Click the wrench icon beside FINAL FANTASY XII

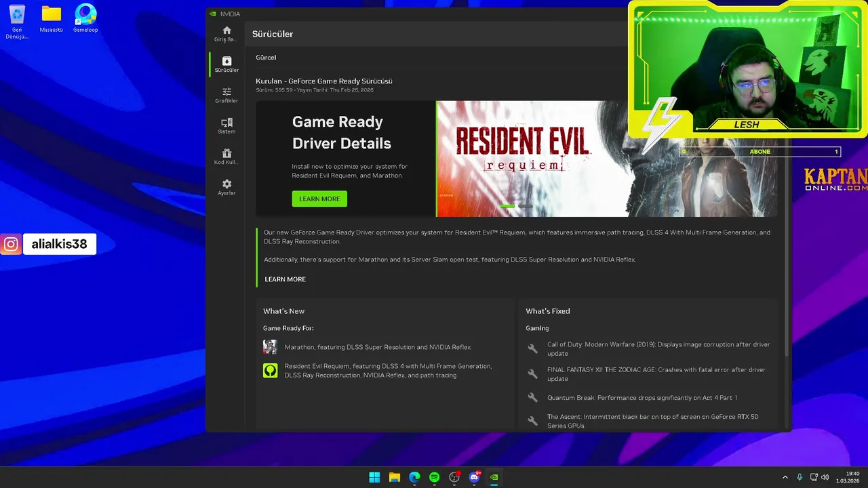pyautogui.click(x=533, y=374)
